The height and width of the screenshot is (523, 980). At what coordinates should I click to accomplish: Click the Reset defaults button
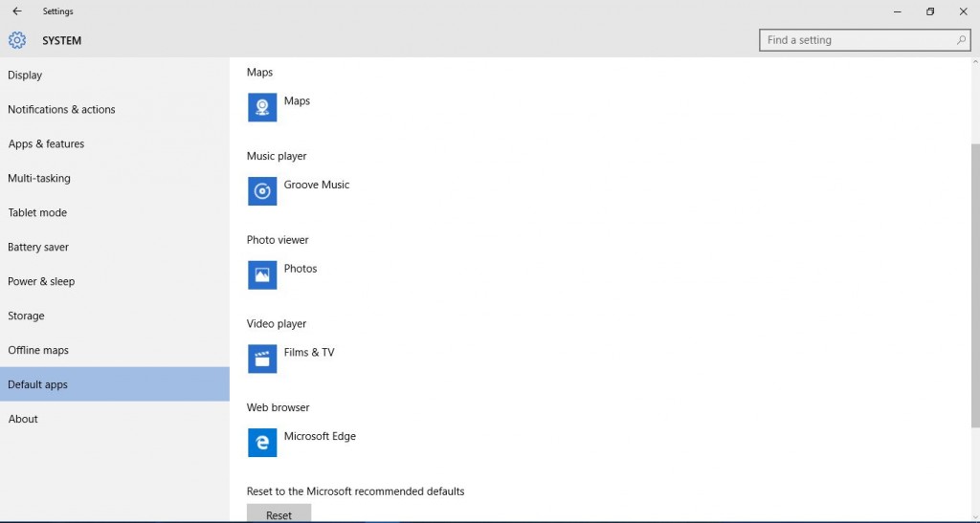pos(278,513)
